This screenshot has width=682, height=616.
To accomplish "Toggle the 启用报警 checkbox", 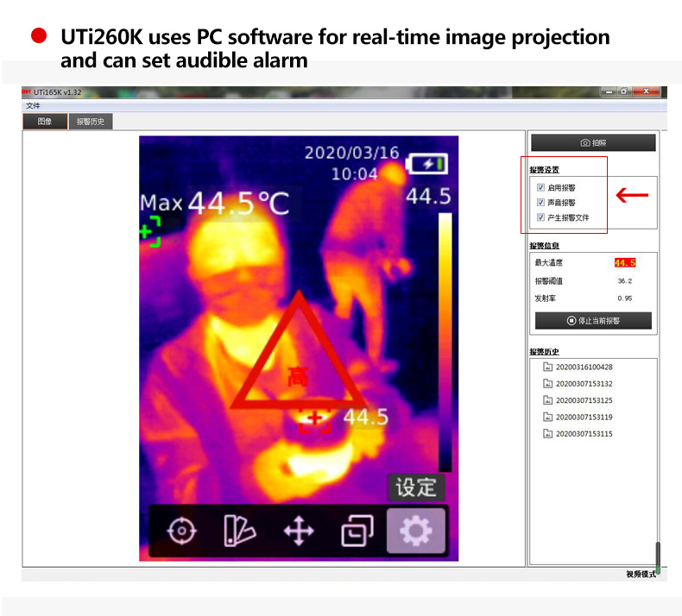I will tap(540, 187).
